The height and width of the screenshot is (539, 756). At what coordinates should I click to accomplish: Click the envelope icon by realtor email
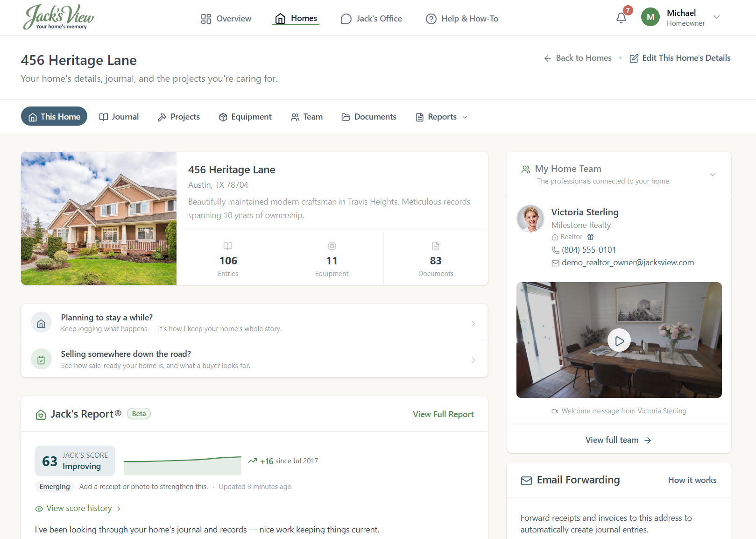tap(555, 263)
